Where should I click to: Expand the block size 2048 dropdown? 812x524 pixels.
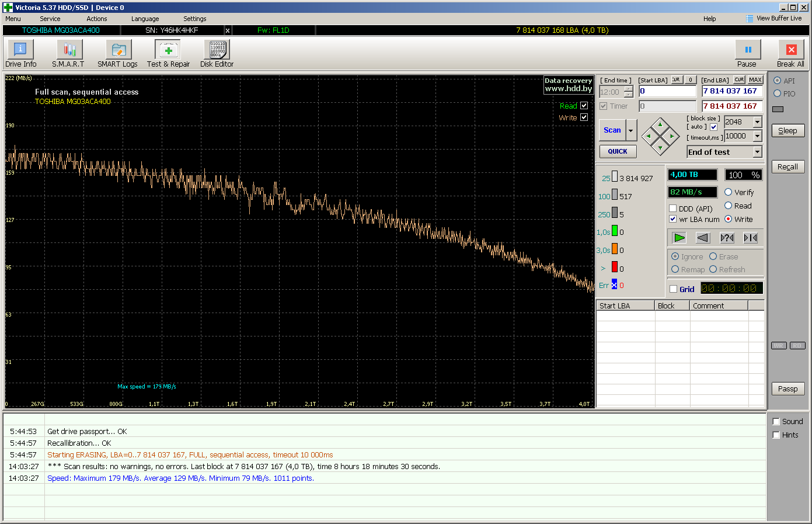coord(757,122)
